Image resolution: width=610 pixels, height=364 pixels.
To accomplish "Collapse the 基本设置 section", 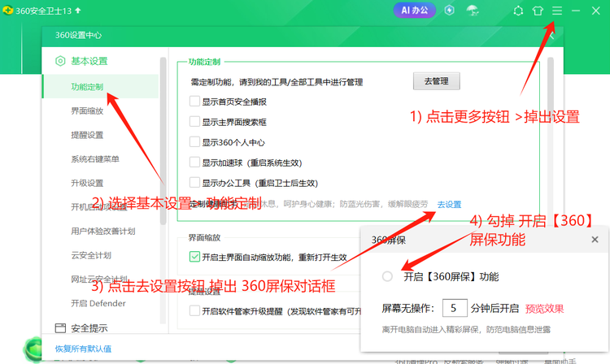I will pos(89,61).
